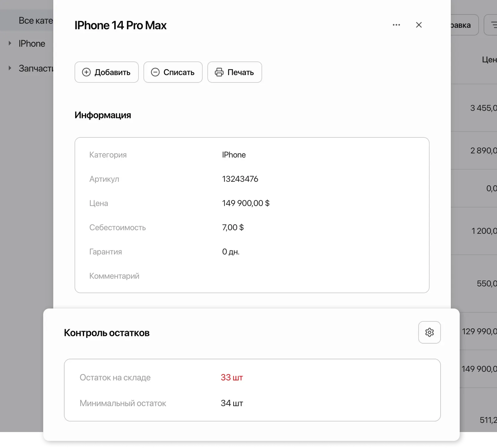Screen dimensions: 497x448
Task: Click the Артикул value 13243476
Action: (x=240, y=179)
